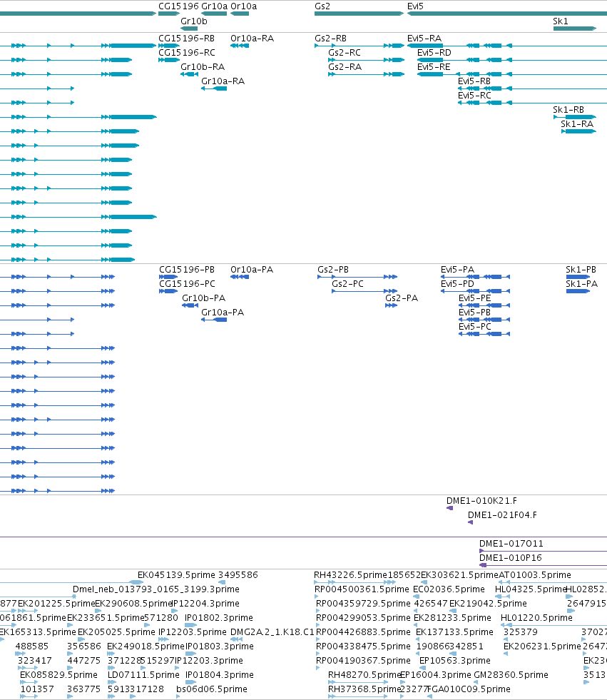This screenshot has width=607, height=700.
Task: Select EST RP004500361.5prime
Action: [362, 589]
